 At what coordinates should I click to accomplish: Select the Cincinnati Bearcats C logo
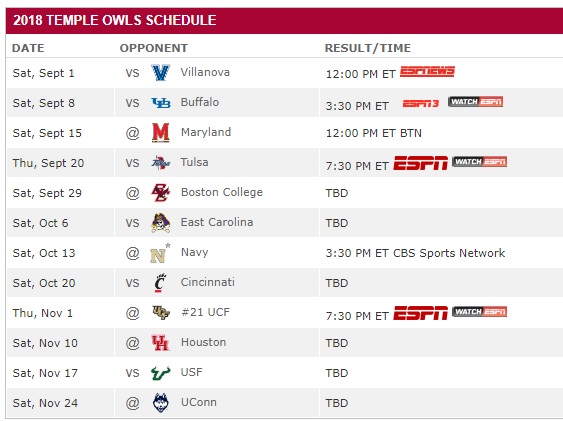[160, 283]
